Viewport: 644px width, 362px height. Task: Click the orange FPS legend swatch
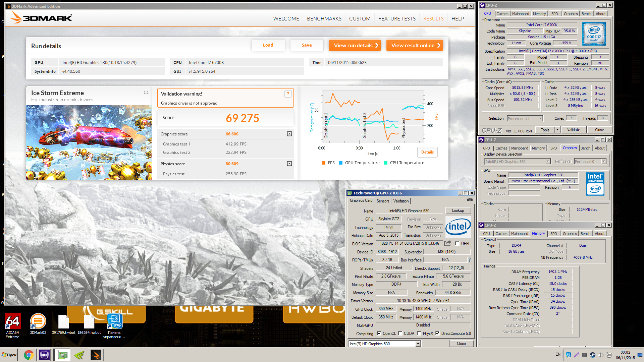coord(324,163)
